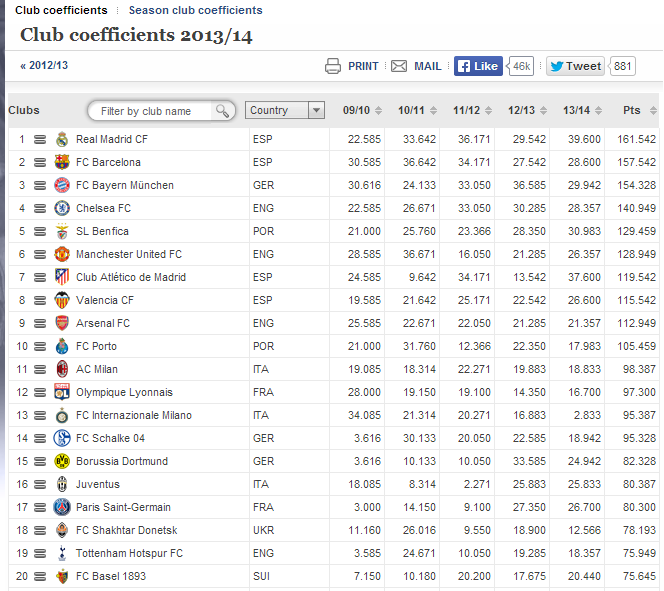Click the Arsenal FC crest icon

(62, 323)
